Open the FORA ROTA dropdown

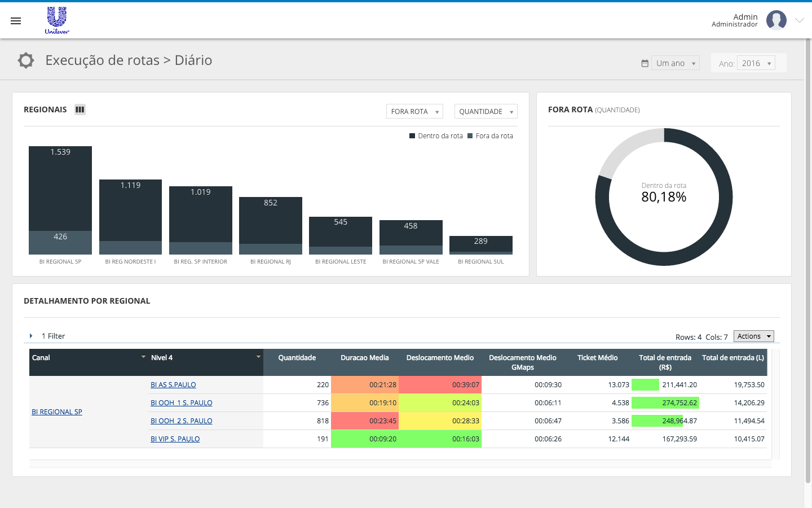414,111
